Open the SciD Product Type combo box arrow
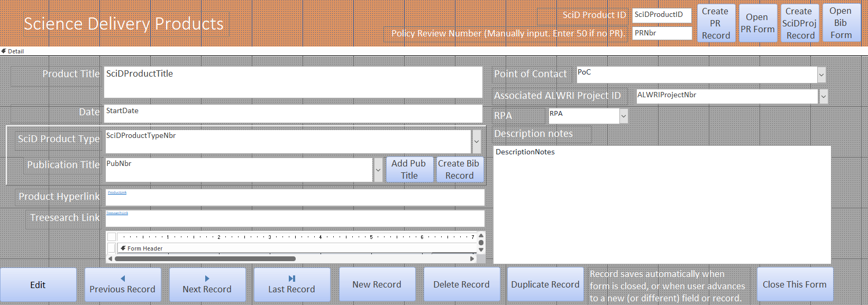The image size is (868, 305). (x=477, y=142)
